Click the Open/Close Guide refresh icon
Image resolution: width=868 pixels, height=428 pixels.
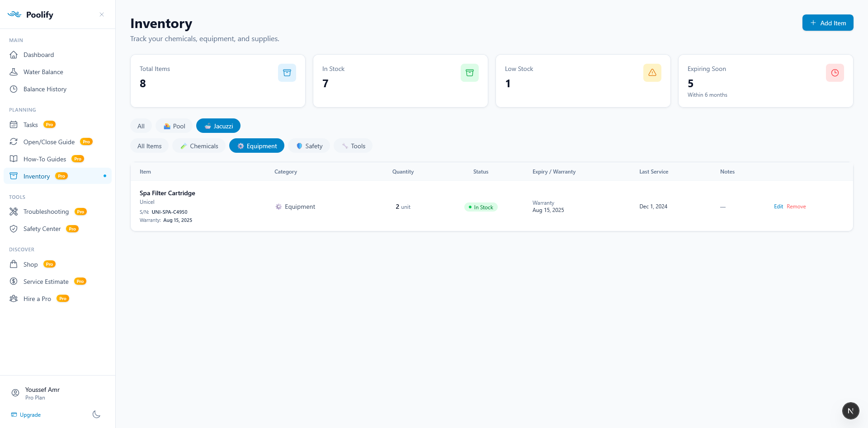(x=14, y=142)
